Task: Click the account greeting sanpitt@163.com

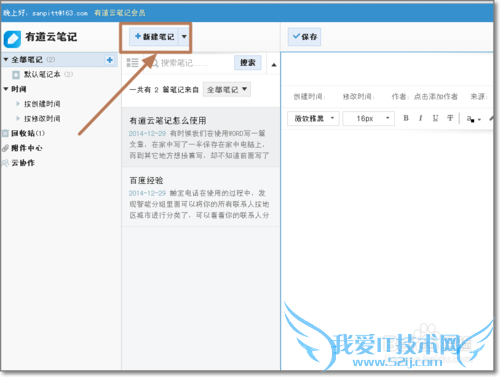Action: (x=46, y=13)
